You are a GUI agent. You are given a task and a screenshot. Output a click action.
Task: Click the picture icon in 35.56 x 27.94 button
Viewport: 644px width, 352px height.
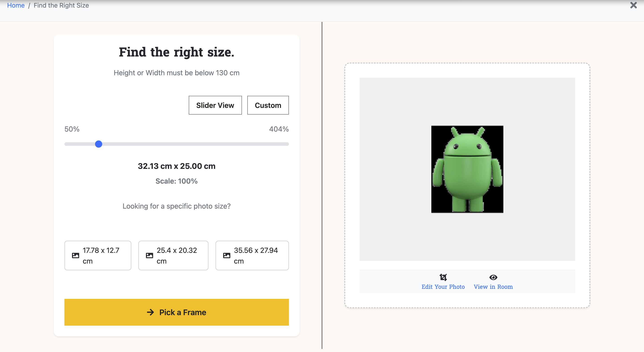(x=227, y=255)
